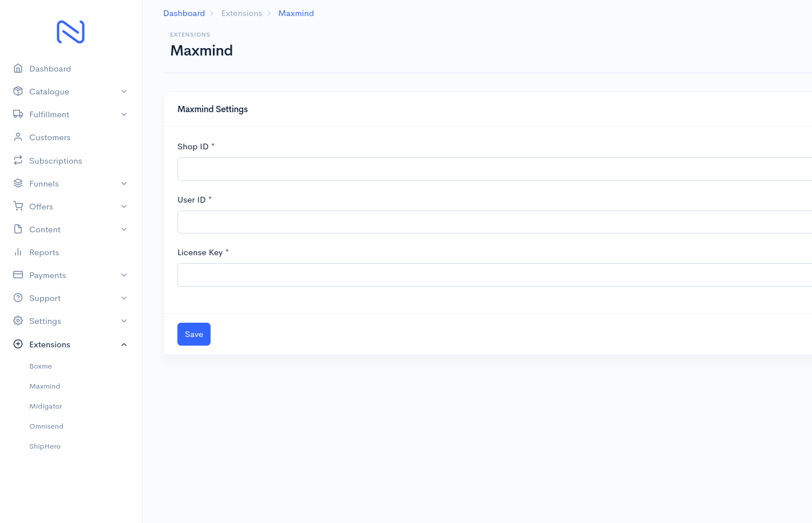
Task: Expand the Settings menu chevron
Action: [124, 321]
